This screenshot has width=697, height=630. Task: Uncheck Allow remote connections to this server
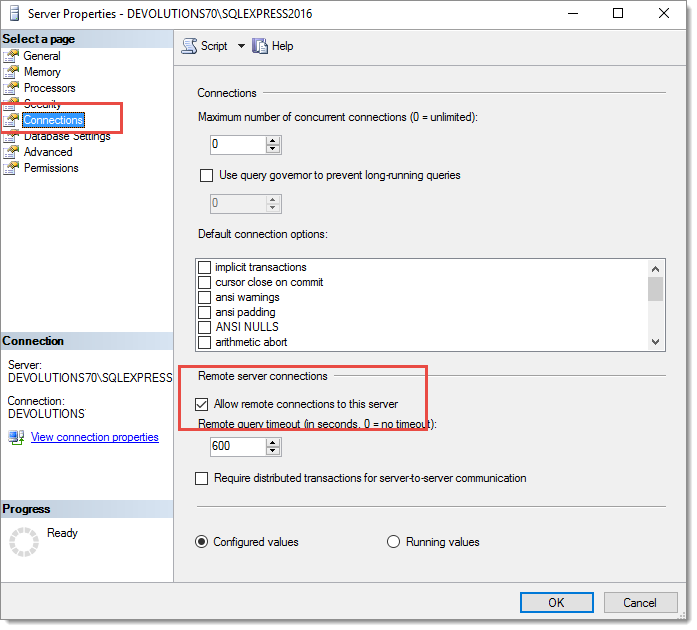coord(201,405)
